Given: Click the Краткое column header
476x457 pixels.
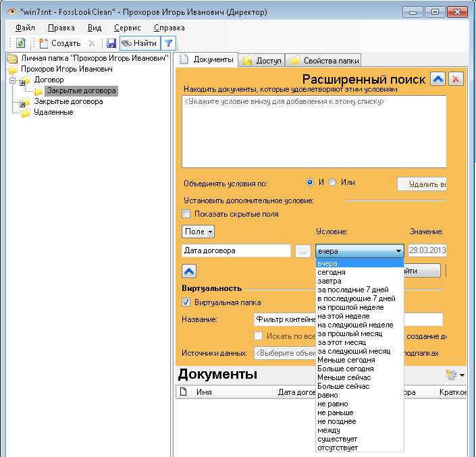Looking at the screenshot, I should (450, 392).
